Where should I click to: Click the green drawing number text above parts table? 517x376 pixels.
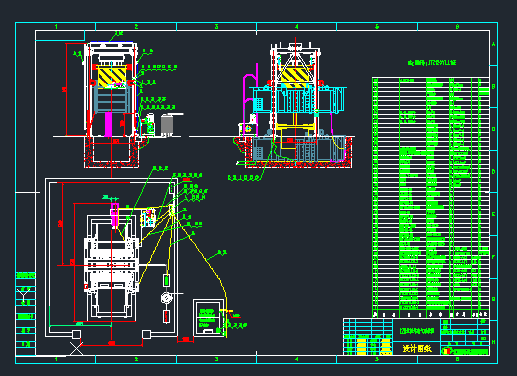click(x=432, y=63)
